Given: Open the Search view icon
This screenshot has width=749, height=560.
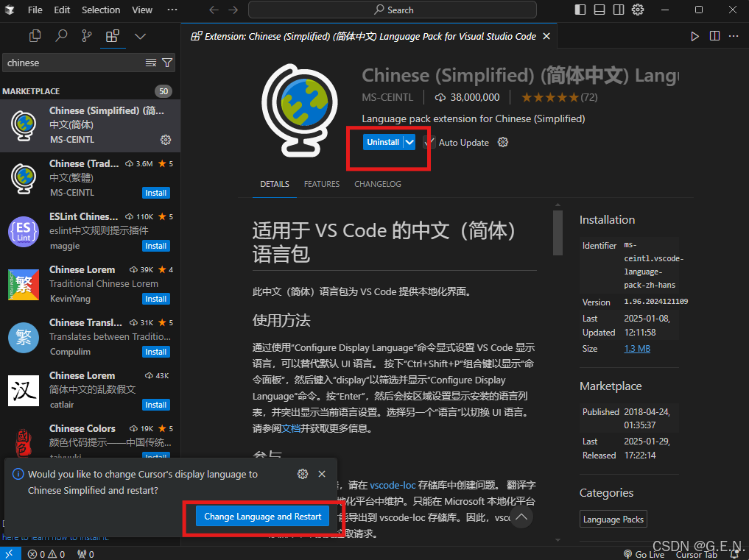Looking at the screenshot, I should (x=61, y=36).
